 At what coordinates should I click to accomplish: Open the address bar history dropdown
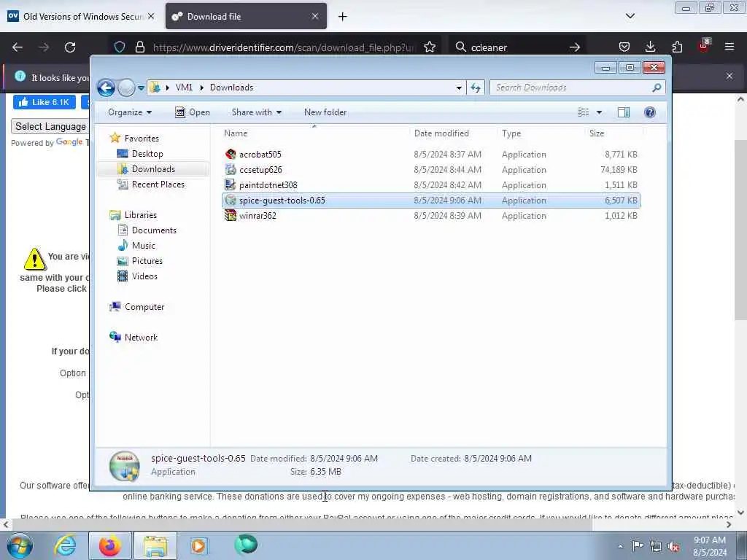(459, 87)
